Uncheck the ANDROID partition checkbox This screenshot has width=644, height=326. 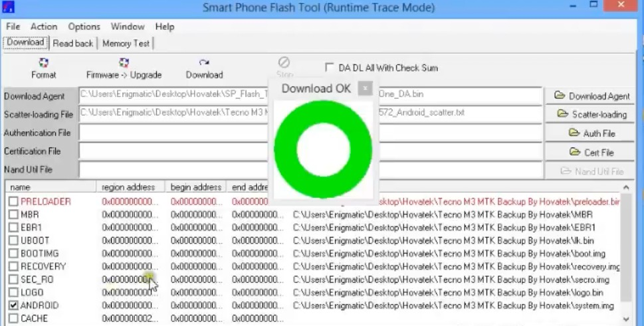[13, 305]
